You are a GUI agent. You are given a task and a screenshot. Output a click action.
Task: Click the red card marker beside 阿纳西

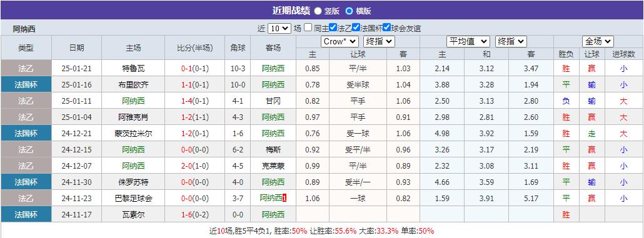coord(284,198)
